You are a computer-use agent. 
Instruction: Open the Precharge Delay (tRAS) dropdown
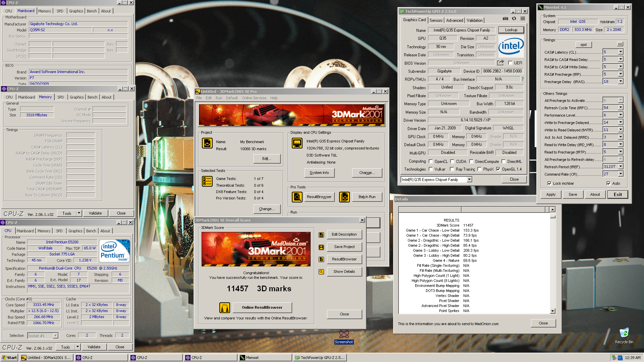(x=621, y=81)
